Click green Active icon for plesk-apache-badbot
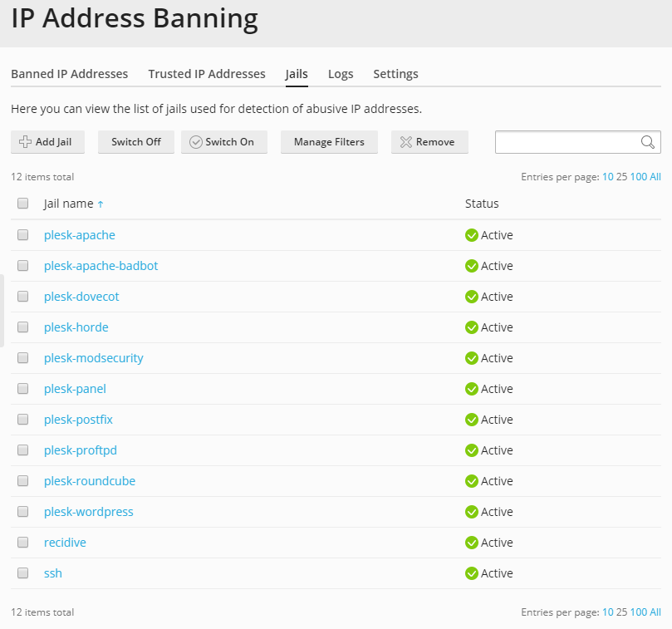Viewport: 672px width, 629px height. pyautogui.click(x=472, y=266)
